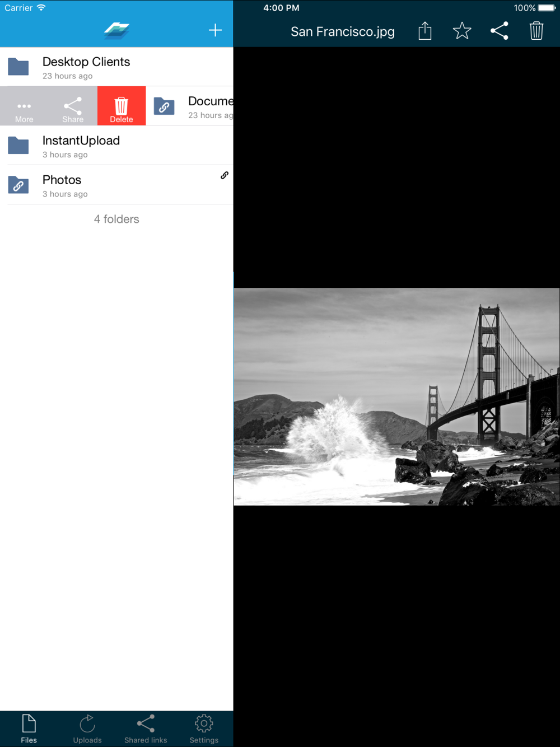
Task: Open the Photos shared folder icon
Action: (18, 185)
